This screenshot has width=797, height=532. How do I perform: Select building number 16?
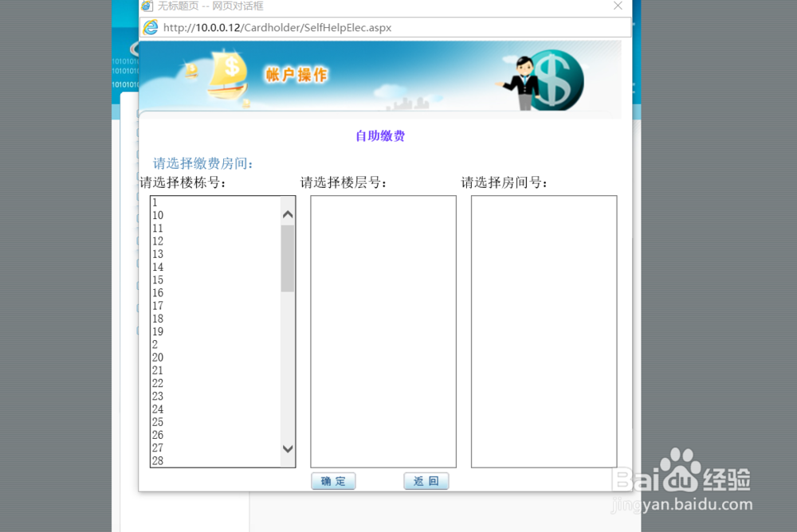pyautogui.click(x=215, y=292)
